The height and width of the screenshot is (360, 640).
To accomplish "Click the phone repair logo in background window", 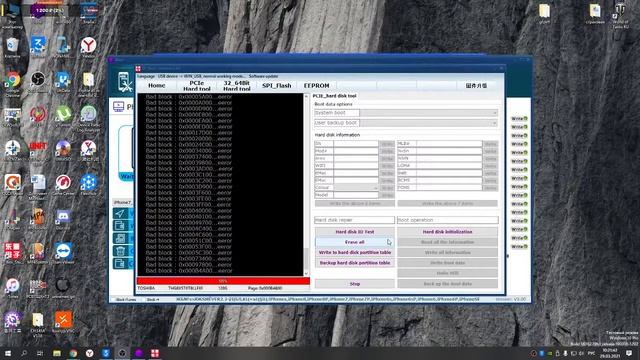I will (x=125, y=82).
